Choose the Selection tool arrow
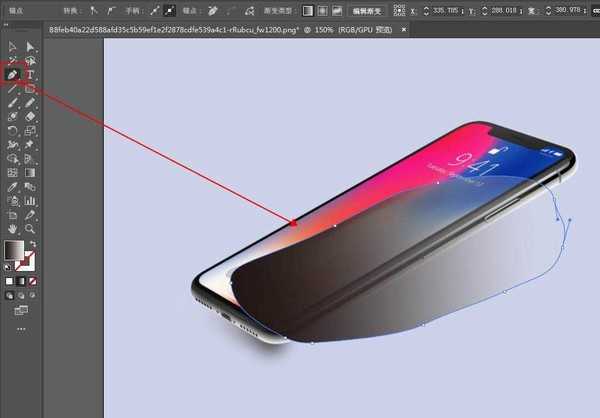600x418 pixels. [x=13, y=46]
